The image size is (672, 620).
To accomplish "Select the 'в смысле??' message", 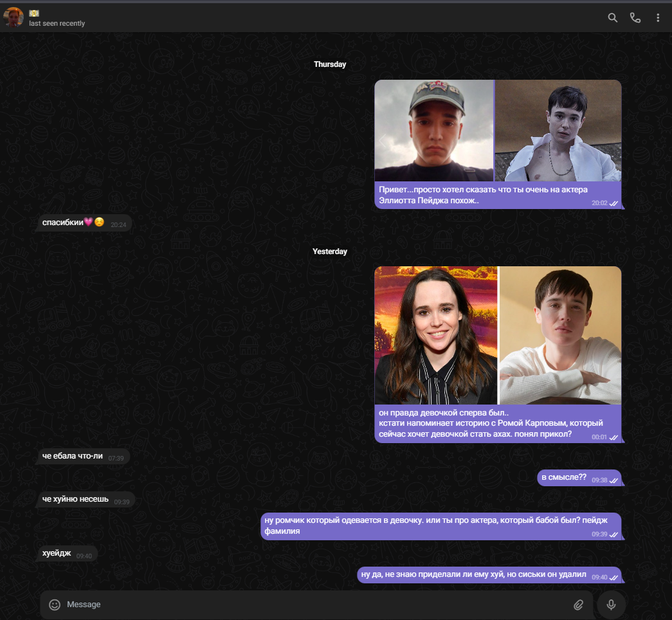I will point(579,478).
